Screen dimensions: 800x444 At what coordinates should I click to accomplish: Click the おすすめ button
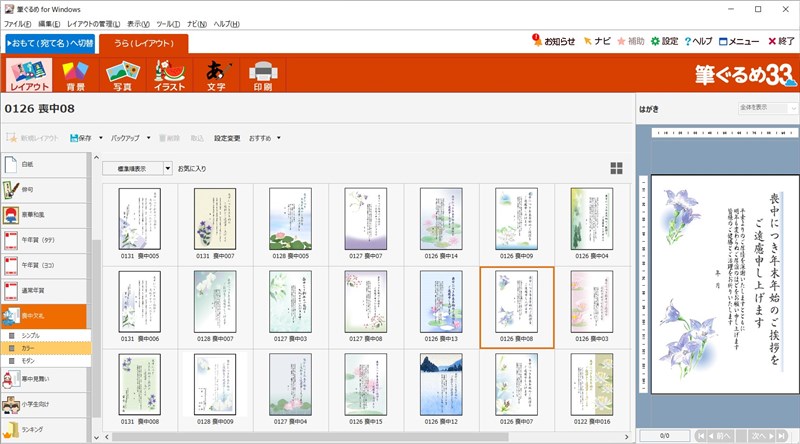click(260, 138)
